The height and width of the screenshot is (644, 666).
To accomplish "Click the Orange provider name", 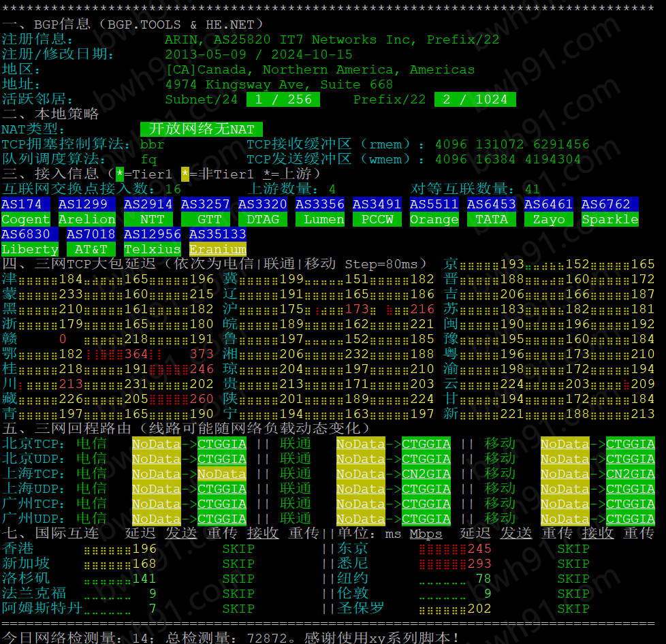I will coord(434,219).
